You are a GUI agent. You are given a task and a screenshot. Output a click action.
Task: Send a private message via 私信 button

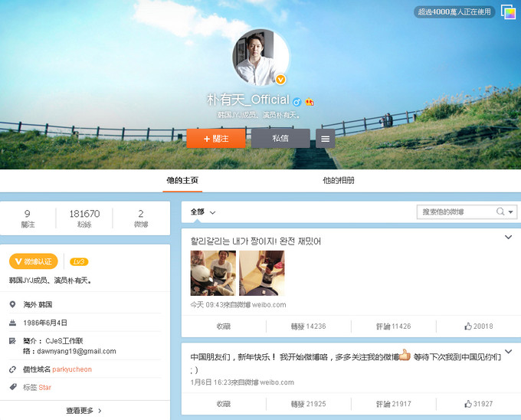pos(280,138)
